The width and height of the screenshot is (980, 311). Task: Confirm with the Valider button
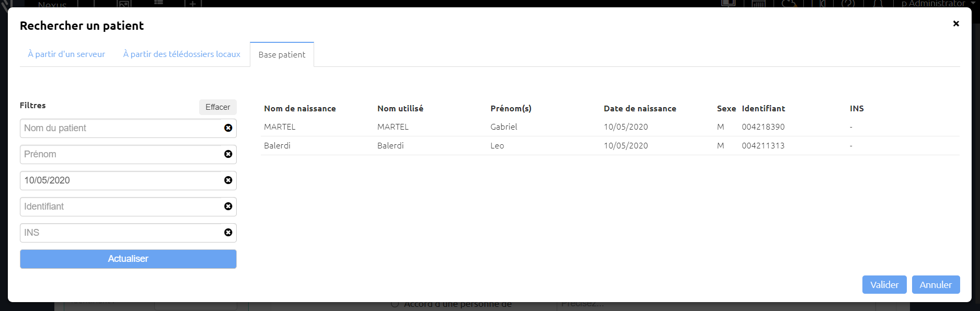[884, 285]
